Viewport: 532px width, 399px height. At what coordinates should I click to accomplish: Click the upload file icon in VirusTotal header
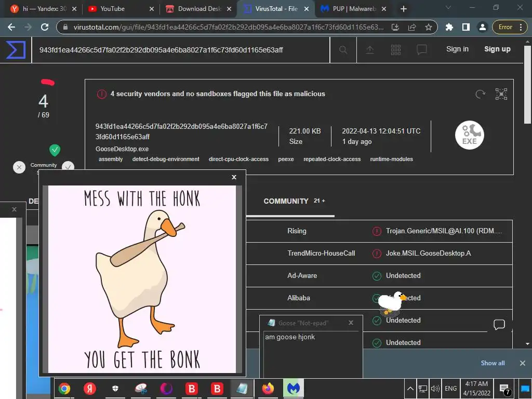click(x=369, y=50)
